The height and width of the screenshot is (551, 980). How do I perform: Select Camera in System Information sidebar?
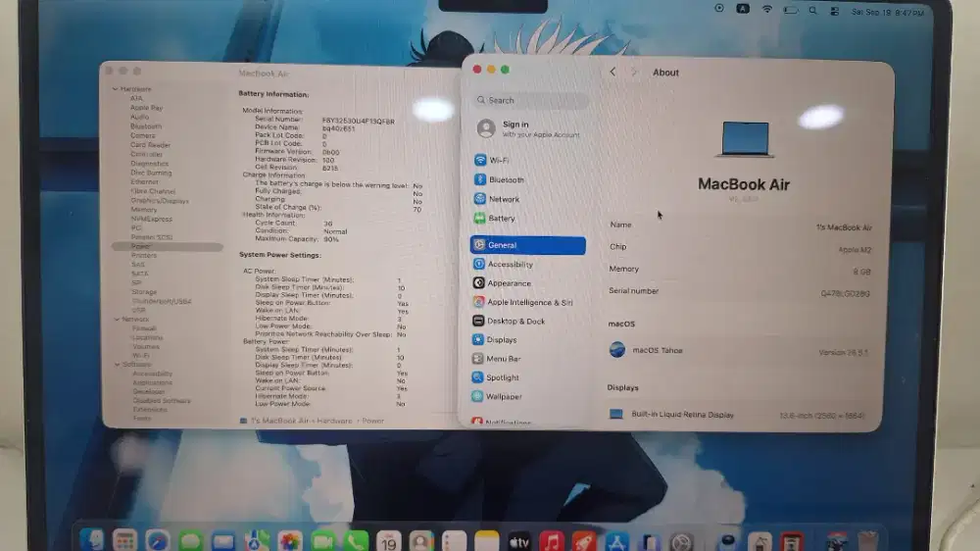coord(142,135)
